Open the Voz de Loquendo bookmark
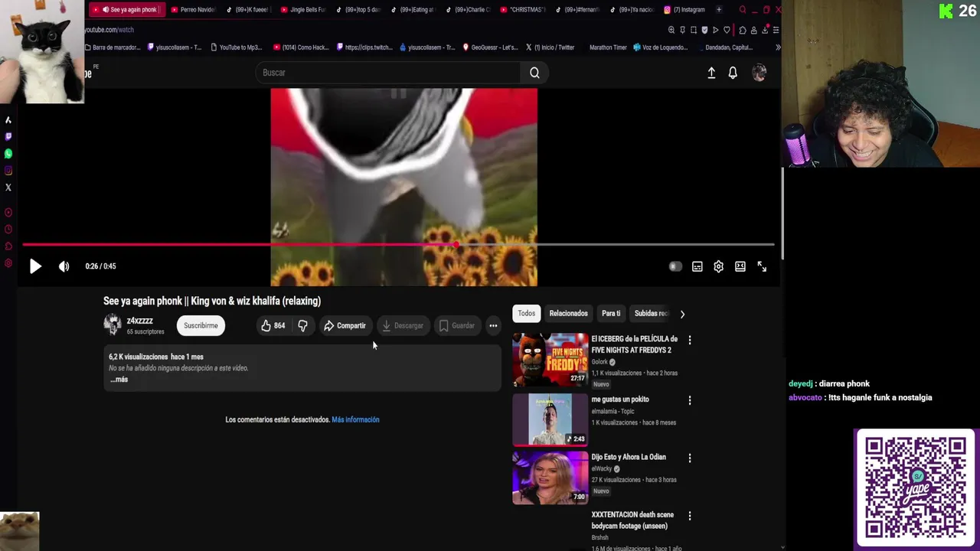This screenshot has width=980, height=551. [660, 47]
